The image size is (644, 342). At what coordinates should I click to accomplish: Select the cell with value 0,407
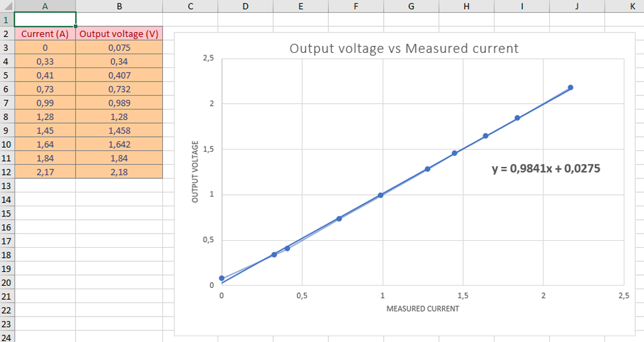(119, 75)
